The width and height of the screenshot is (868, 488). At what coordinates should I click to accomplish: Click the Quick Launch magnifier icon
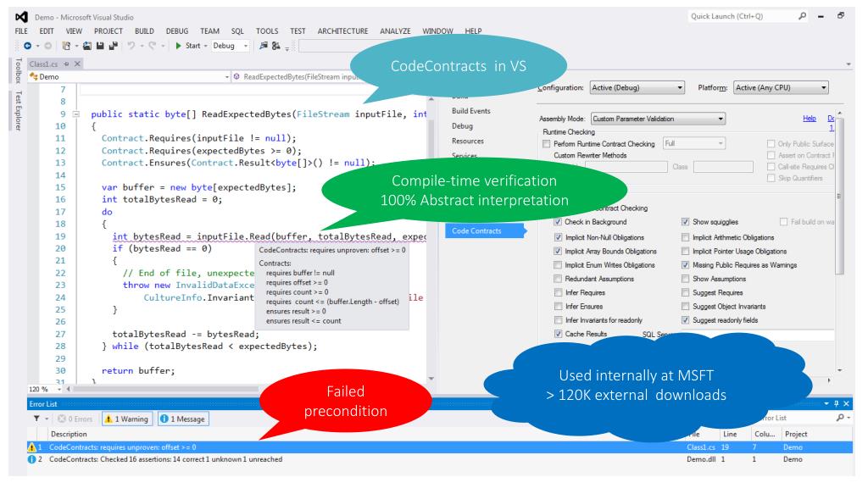802,17
